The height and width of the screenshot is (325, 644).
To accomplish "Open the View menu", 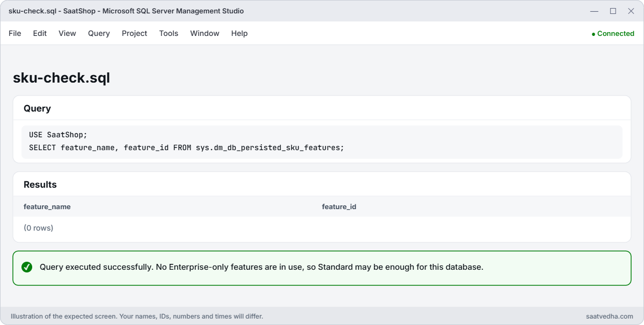I will 67,33.
